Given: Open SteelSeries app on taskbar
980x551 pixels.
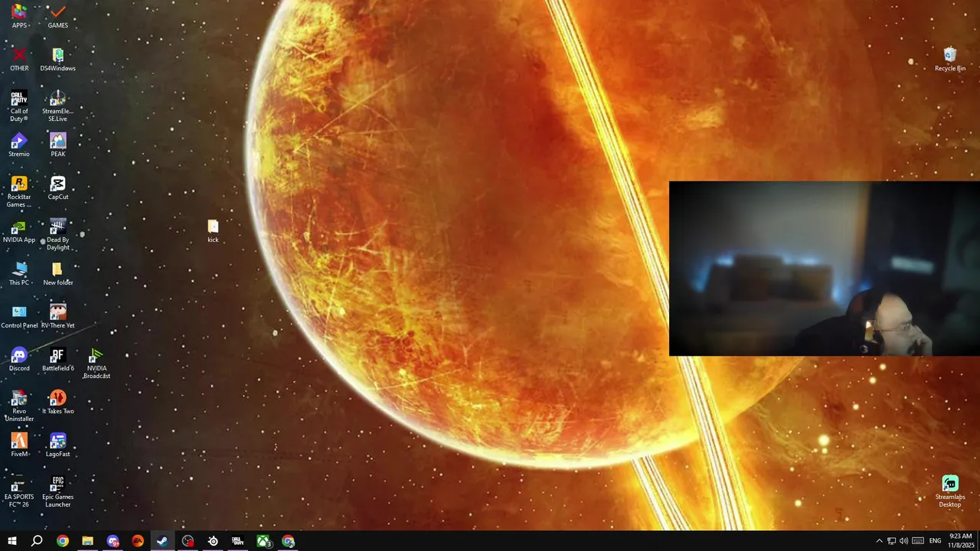Looking at the screenshot, I should point(213,541).
